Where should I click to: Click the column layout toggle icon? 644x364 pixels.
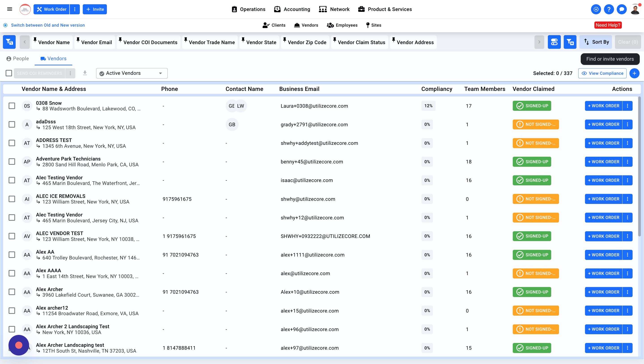(554, 42)
